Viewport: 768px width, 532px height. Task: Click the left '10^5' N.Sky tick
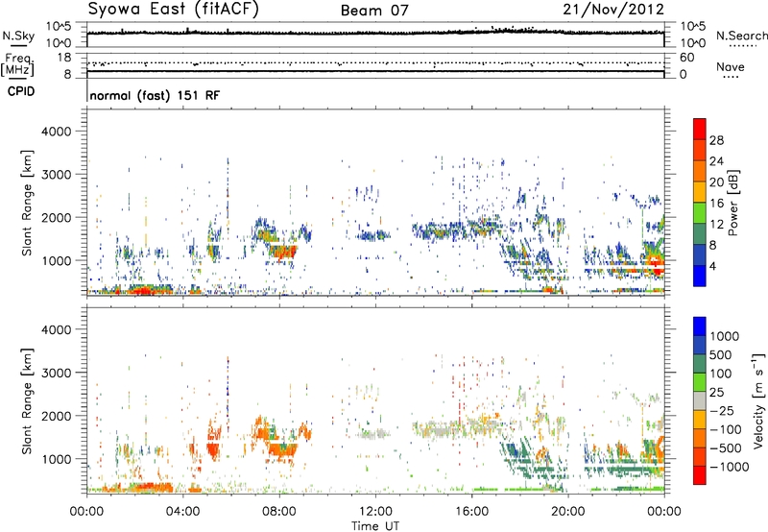[59, 27]
